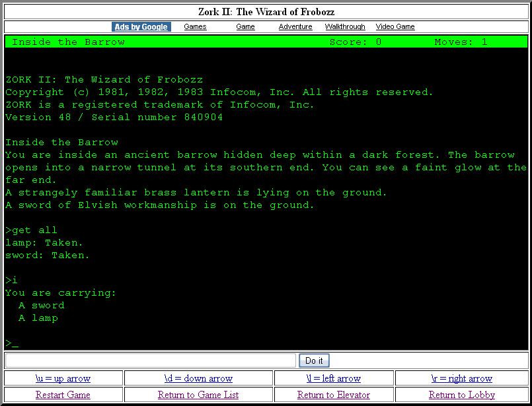
Task: Click the brass lantern description line
Action: 196,193
